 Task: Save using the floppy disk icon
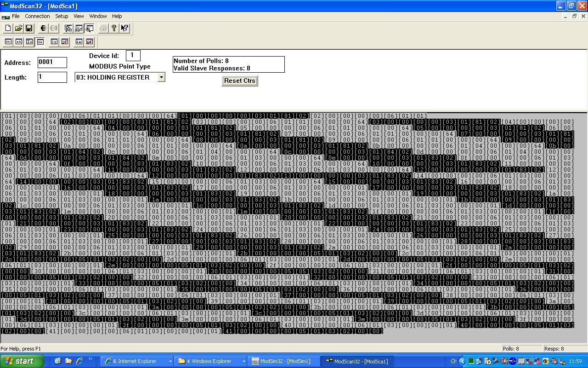(28, 28)
